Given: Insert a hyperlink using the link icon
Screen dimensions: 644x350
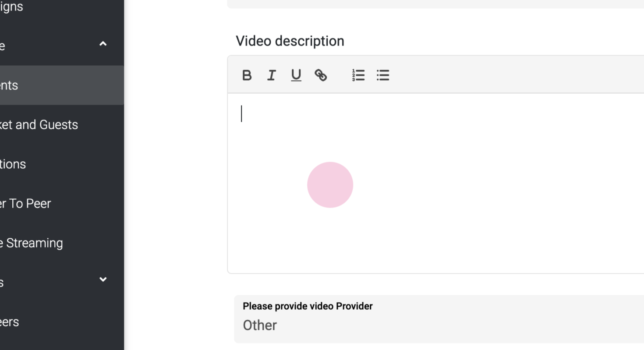Looking at the screenshot, I should tap(321, 75).
